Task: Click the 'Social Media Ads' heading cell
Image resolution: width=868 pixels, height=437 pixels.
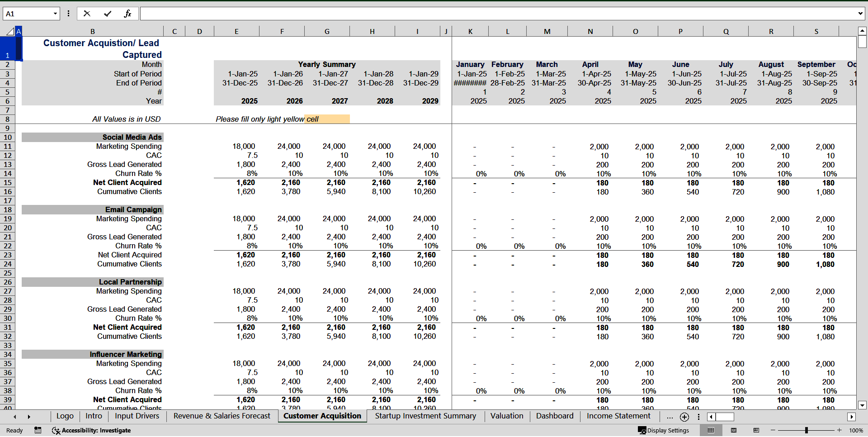Action: click(x=93, y=137)
